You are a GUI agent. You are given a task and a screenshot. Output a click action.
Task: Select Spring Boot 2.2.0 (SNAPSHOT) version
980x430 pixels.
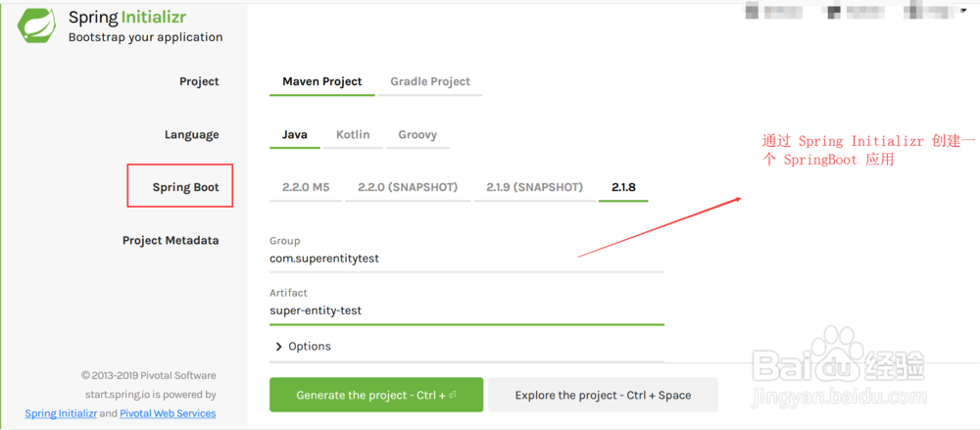408,187
